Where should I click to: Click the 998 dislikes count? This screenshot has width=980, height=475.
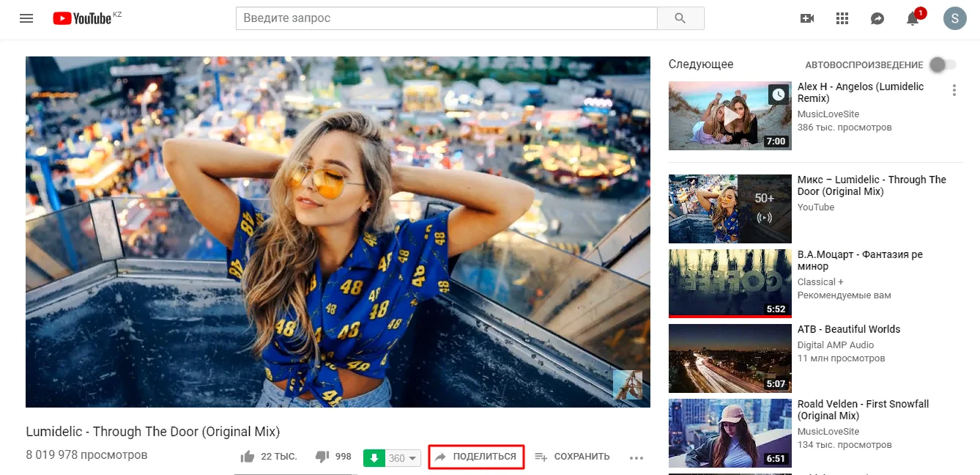344,457
